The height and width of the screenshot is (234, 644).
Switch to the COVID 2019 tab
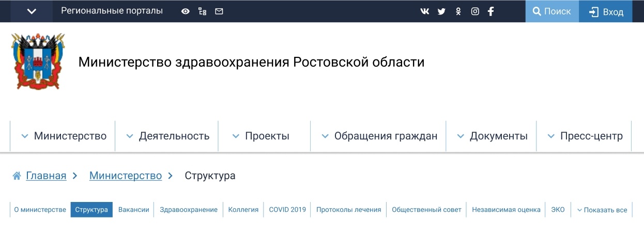[x=287, y=210]
